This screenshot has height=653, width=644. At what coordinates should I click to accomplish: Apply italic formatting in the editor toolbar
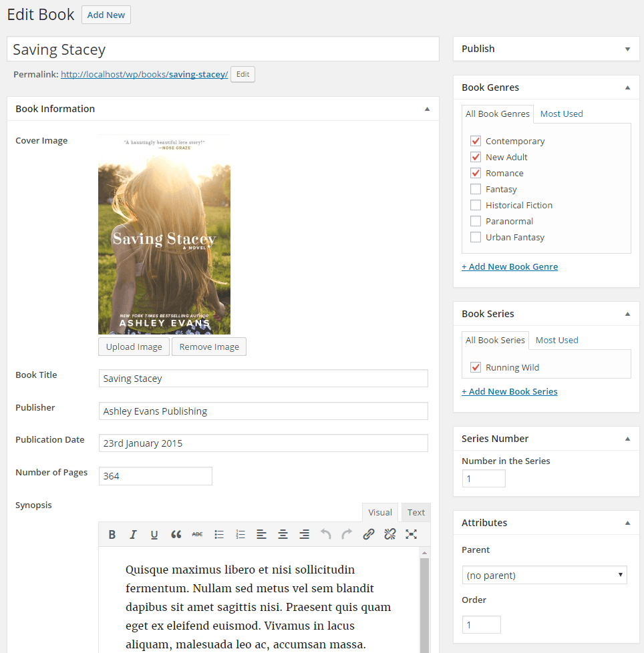(x=133, y=534)
